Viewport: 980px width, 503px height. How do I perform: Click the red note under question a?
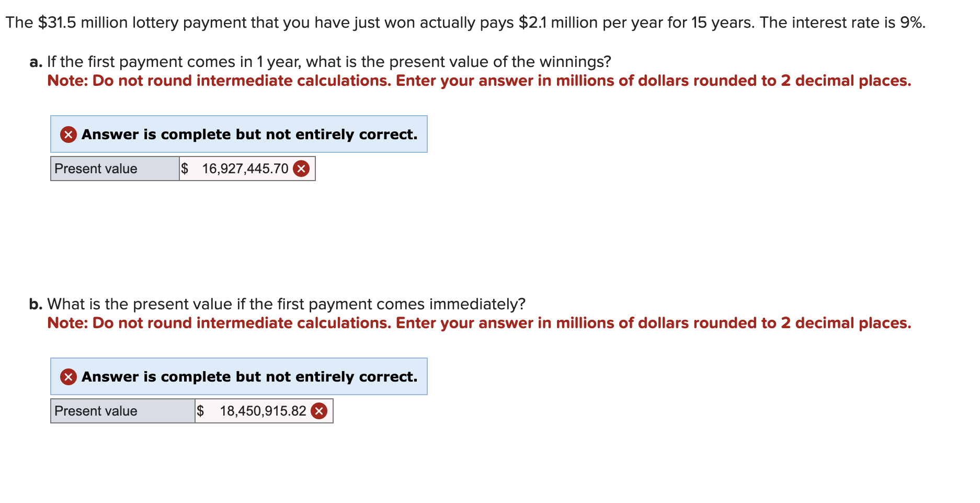point(479,81)
